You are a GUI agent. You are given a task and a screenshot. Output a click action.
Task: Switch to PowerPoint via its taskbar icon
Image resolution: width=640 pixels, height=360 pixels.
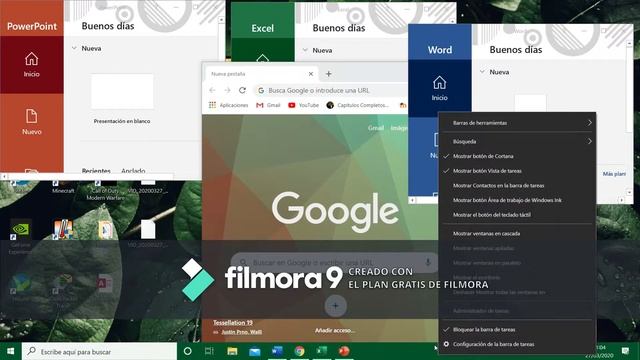click(x=344, y=351)
